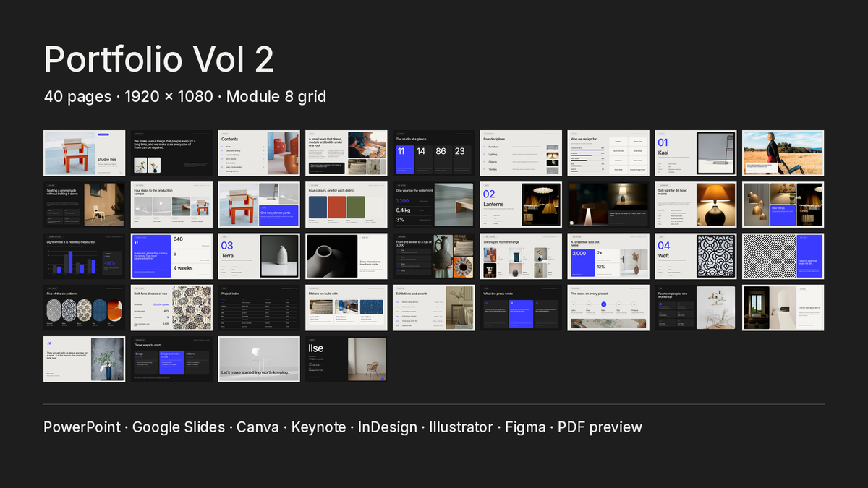This screenshot has height=488, width=868.
Task: Open the woman in field photo slide
Action: click(x=783, y=153)
